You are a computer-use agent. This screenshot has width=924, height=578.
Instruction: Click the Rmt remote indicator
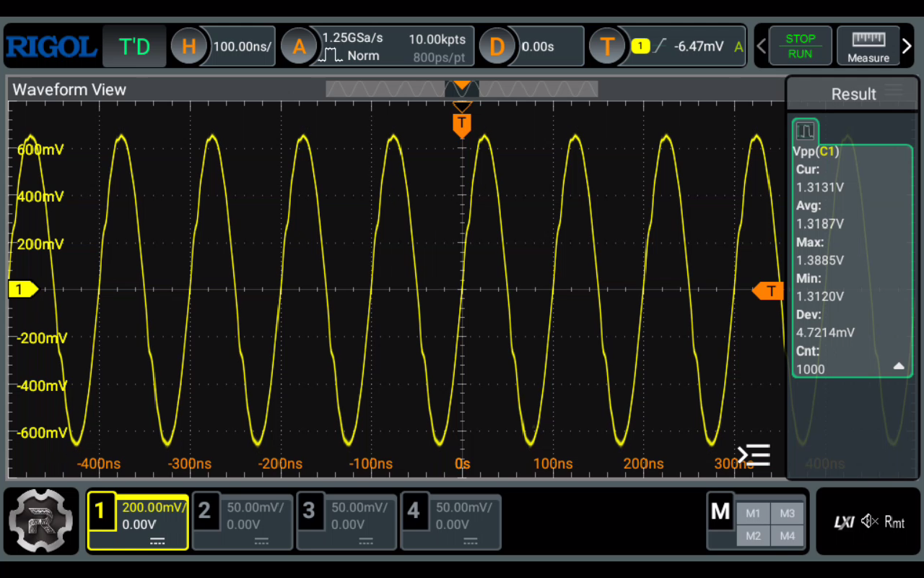coord(894,522)
